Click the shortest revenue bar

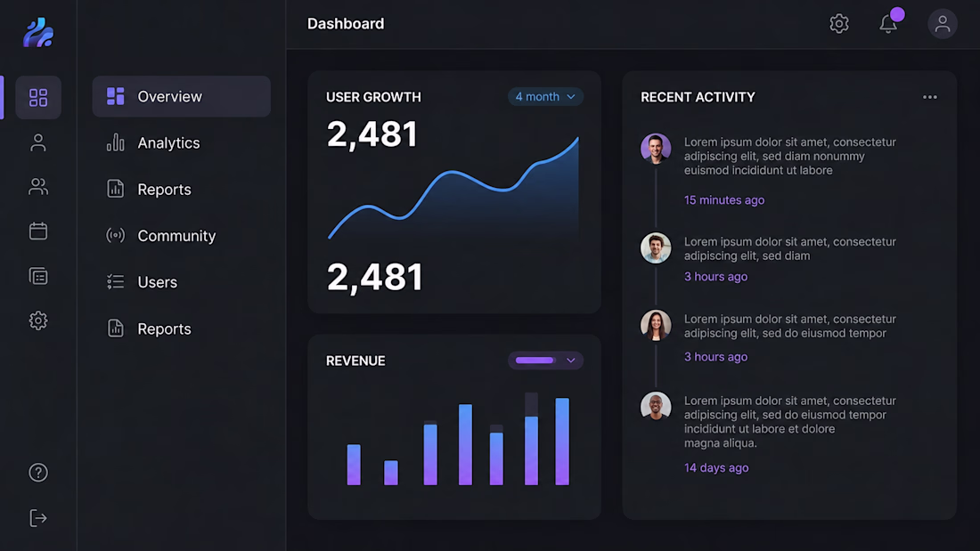390,473
